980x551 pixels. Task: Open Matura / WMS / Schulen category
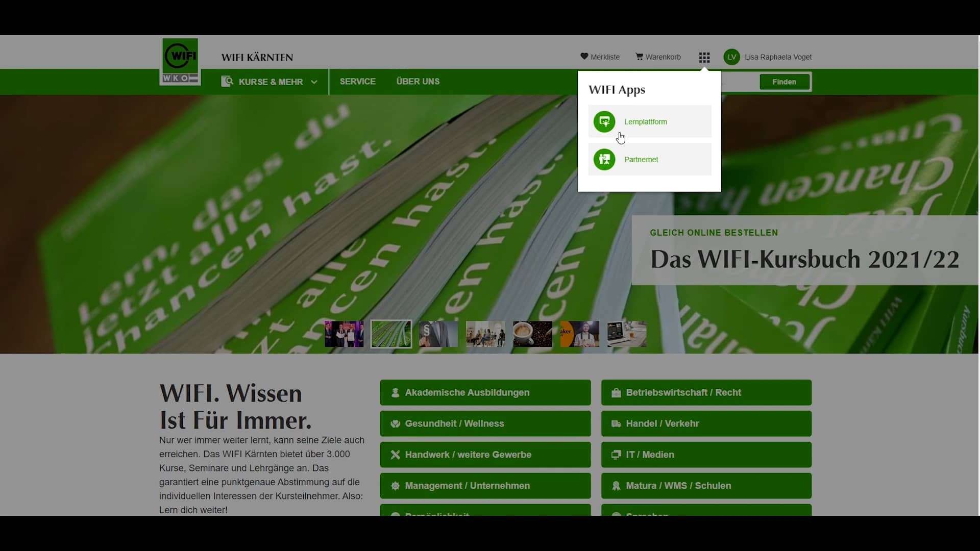(706, 486)
